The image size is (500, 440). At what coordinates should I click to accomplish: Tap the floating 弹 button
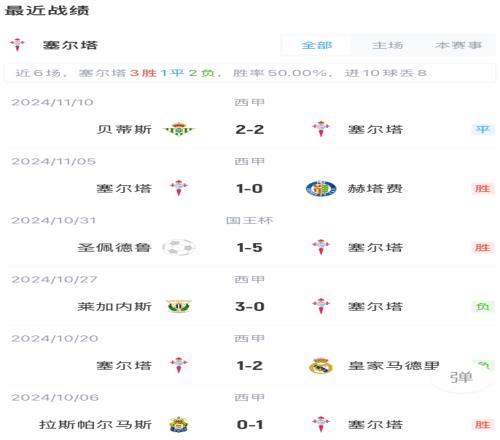tap(461, 377)
